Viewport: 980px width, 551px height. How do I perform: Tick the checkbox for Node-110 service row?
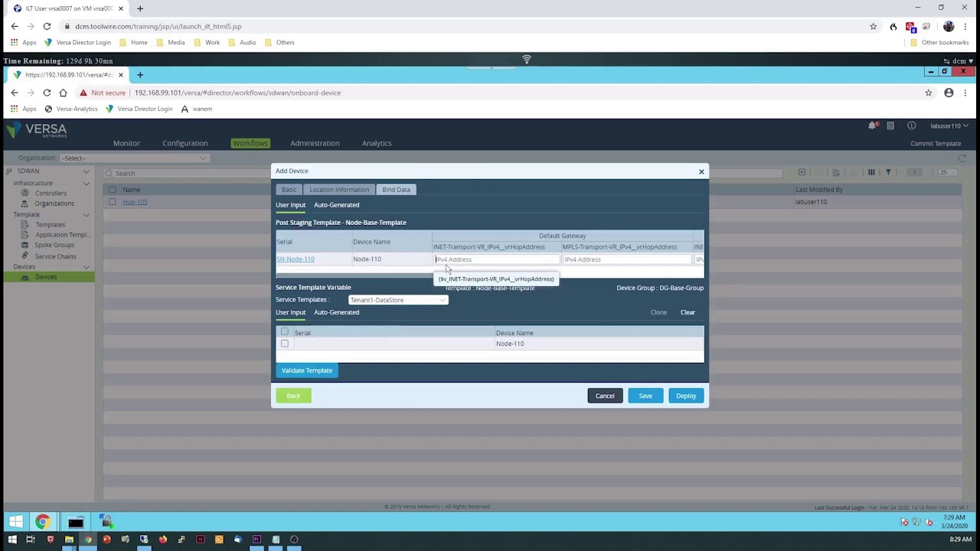tap(285, 344)
